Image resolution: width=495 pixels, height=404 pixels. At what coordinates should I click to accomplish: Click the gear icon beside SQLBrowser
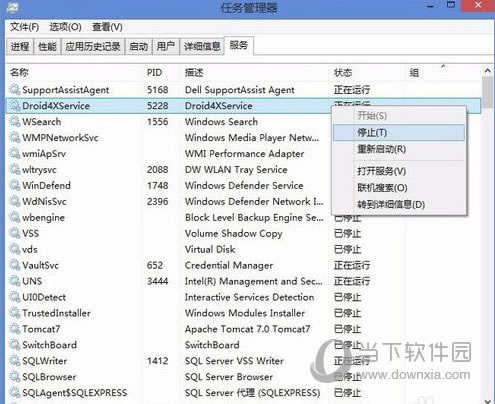click(14, 377)
